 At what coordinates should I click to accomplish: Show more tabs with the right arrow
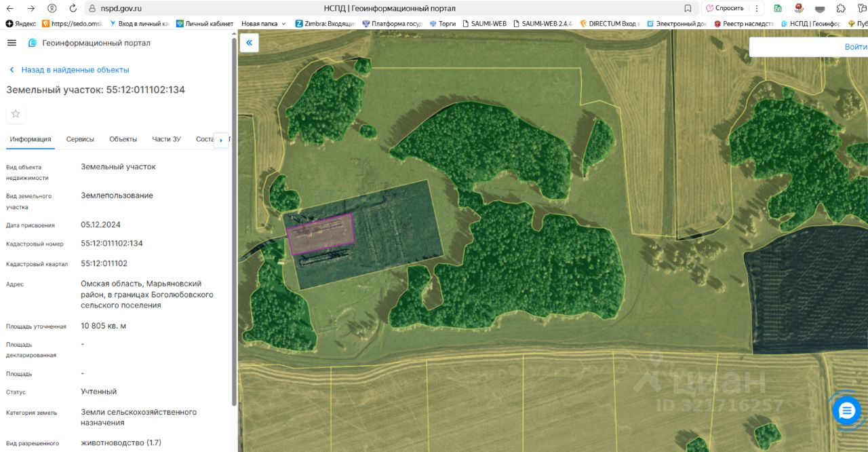click(x=221, y=140)
